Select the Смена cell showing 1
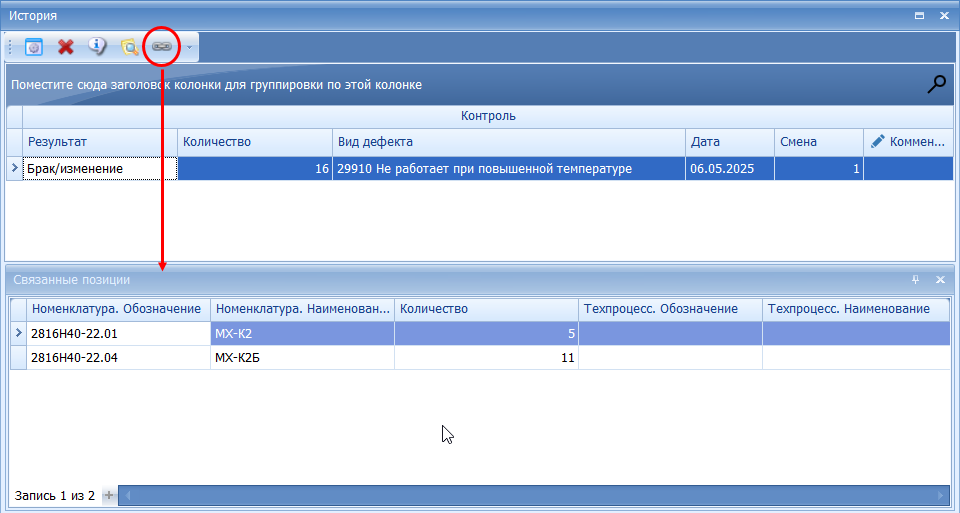This screenshot has width=960, height=513. click(819, 168)
